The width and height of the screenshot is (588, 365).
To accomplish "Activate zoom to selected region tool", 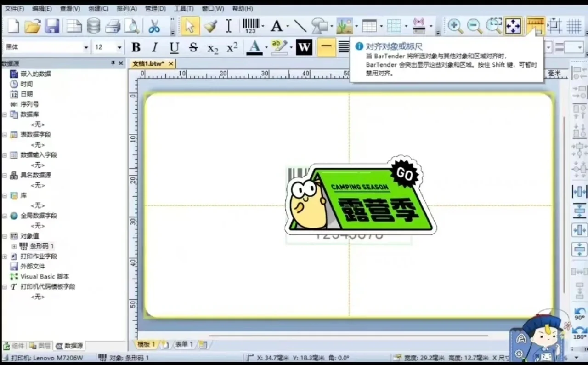I will [x=494, y=26].
